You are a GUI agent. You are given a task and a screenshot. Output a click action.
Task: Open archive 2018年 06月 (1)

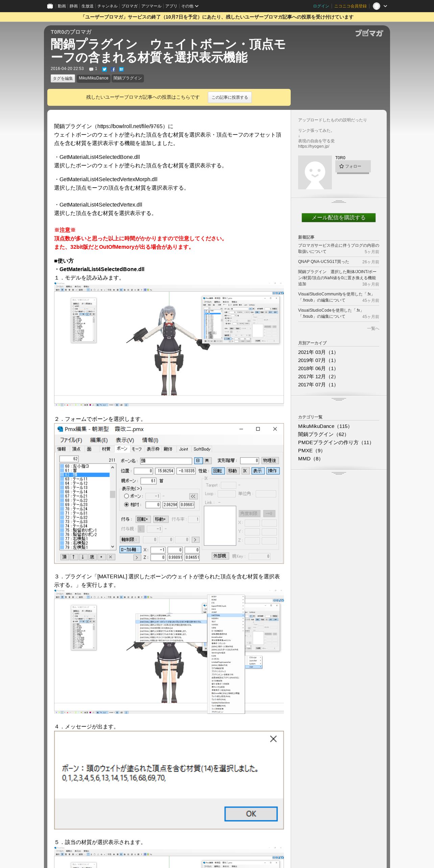[x=318, y=368]
